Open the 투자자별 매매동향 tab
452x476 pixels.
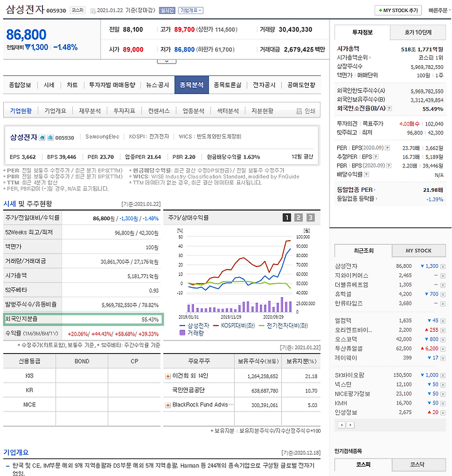coord(112,85)
